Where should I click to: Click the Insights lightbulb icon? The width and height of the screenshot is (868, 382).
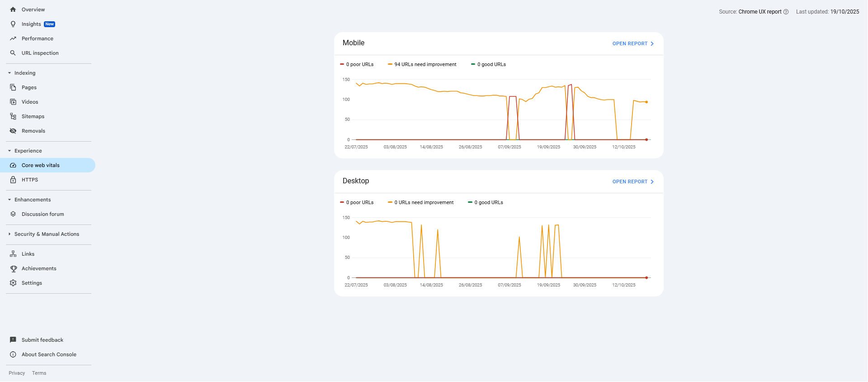pyautogui.click(x=13, y=24)
